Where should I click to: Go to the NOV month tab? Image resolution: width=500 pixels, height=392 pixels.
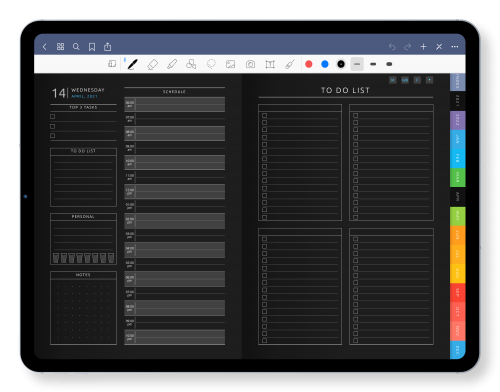pos(457,331)
